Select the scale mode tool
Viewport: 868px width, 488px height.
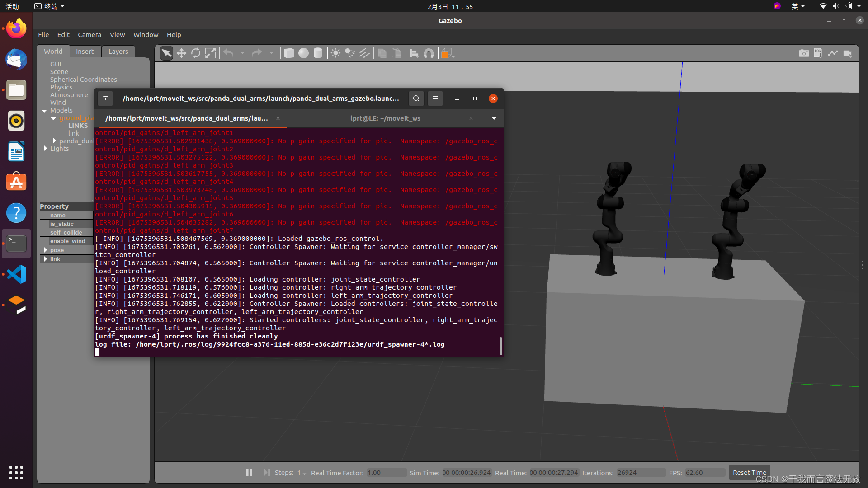pyautogui.click(x=210, y=53)
